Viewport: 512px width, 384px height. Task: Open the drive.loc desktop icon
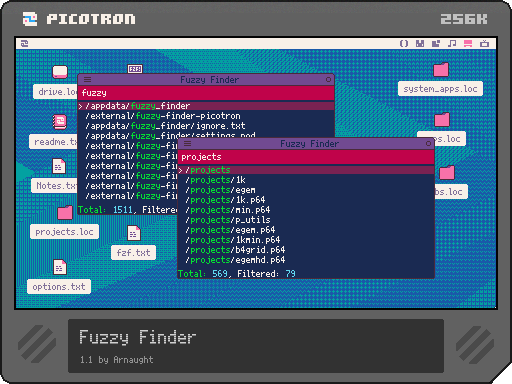coord(60,72)
